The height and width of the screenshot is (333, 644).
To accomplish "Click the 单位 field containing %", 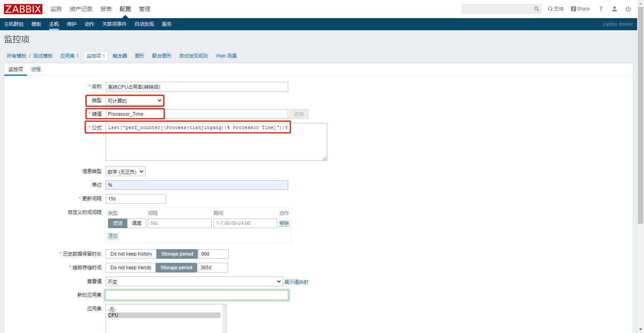I will 197,185.
